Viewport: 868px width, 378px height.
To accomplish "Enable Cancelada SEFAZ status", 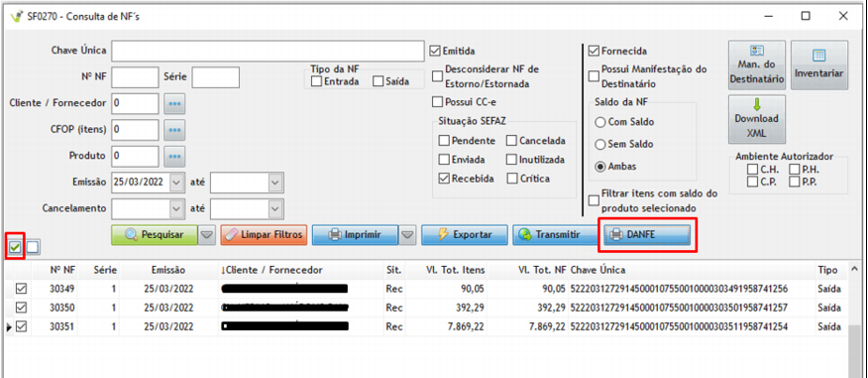I will (x=511, y=141).
